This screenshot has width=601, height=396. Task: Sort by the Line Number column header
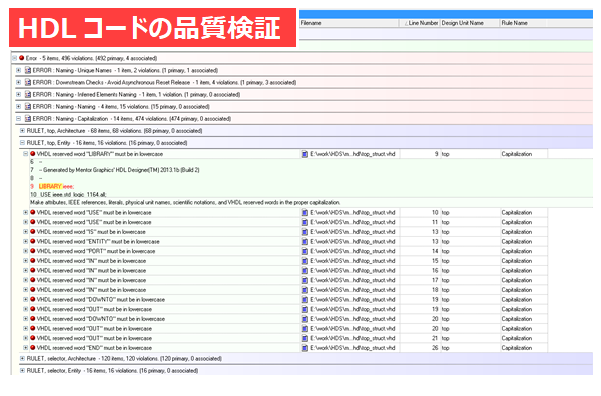420,23
